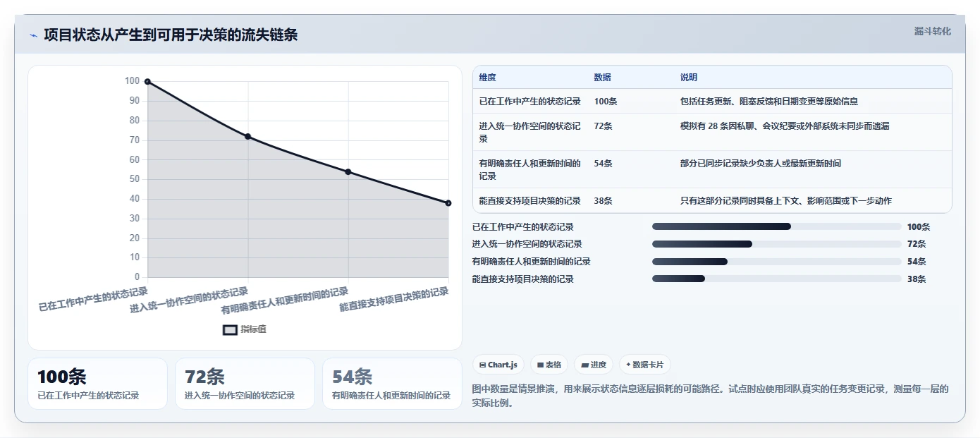Click the y-axis tick label 0
The width and height of the screenshot is (980, 438).
(137, 277)
